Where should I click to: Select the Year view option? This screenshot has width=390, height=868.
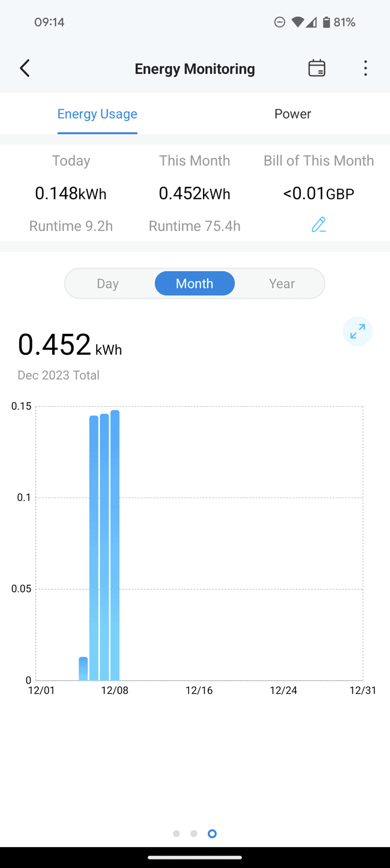[x=282, y=284]
